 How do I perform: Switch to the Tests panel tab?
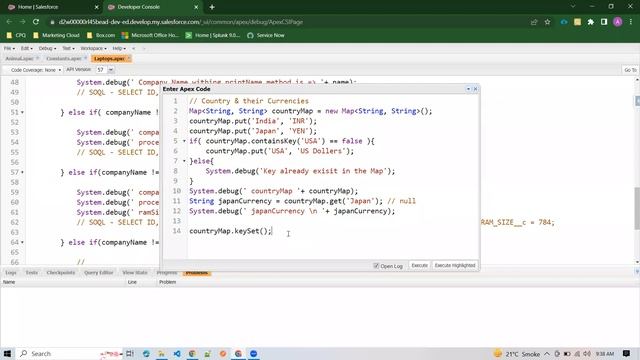tap(31, 273)
